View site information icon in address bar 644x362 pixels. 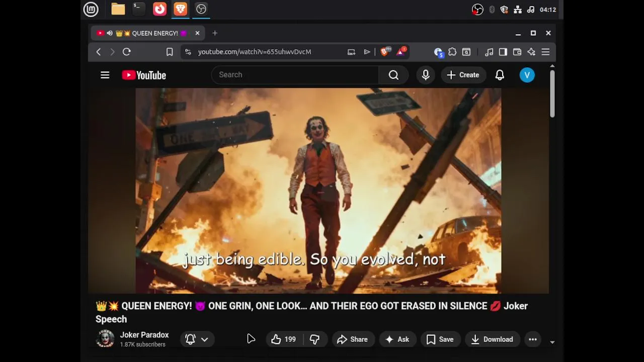(188, 52)
